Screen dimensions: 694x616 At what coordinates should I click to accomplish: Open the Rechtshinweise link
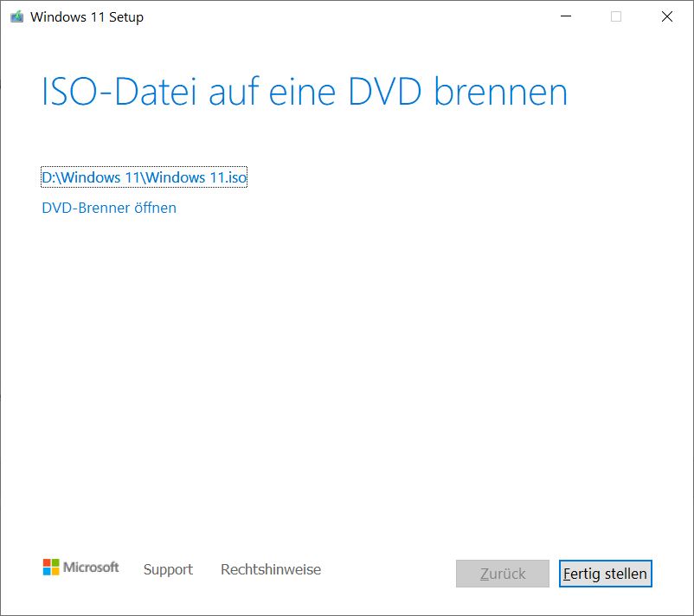pyautogui.click(x=271, y=569)
